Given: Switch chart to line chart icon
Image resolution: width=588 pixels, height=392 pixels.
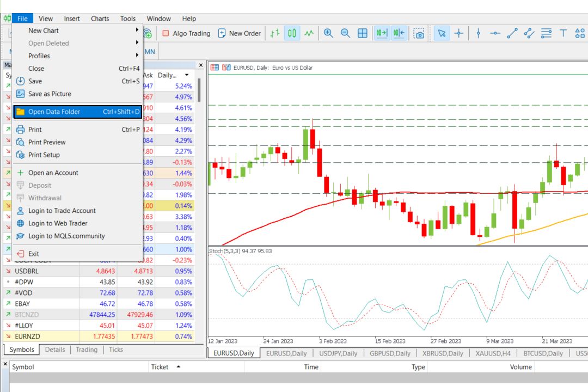Looking at the screenshot, I should [x=309, y=33].
